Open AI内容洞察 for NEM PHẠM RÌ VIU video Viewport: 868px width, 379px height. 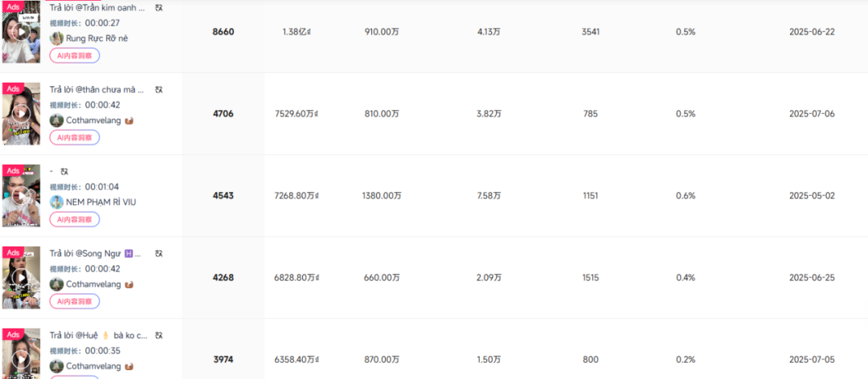75,219
